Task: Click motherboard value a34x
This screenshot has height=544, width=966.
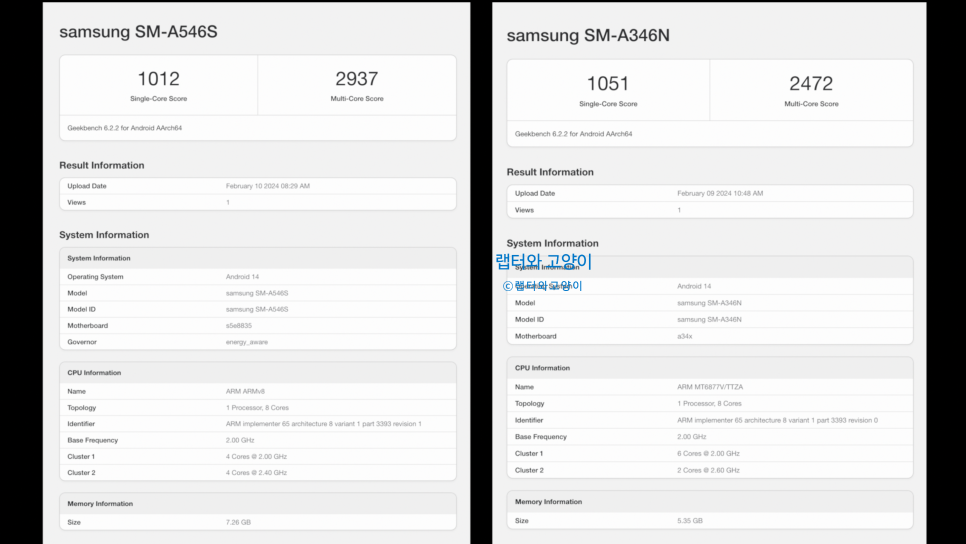Action: coord(684,336)
